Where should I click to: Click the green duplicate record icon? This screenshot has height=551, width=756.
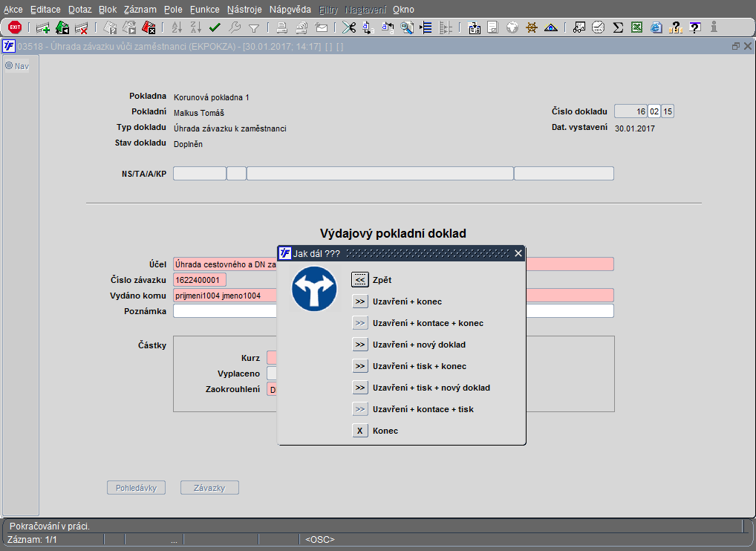click(x=62, y=28)
